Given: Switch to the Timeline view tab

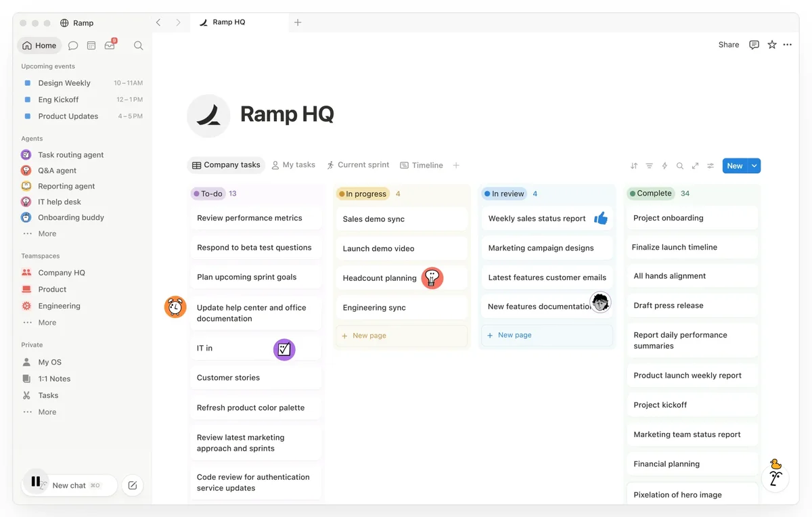Looking at the screenshot, I should click(422, 165).
